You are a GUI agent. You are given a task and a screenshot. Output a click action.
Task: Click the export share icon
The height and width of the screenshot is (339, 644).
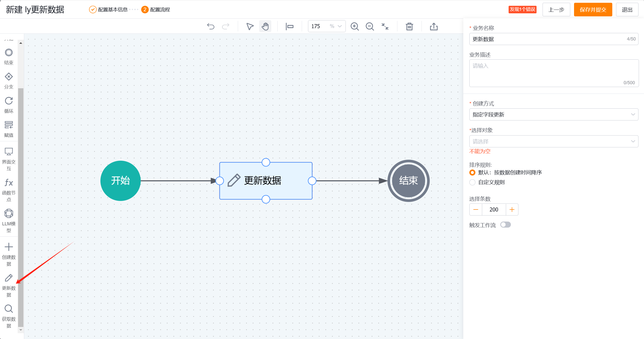coord(434,26)
